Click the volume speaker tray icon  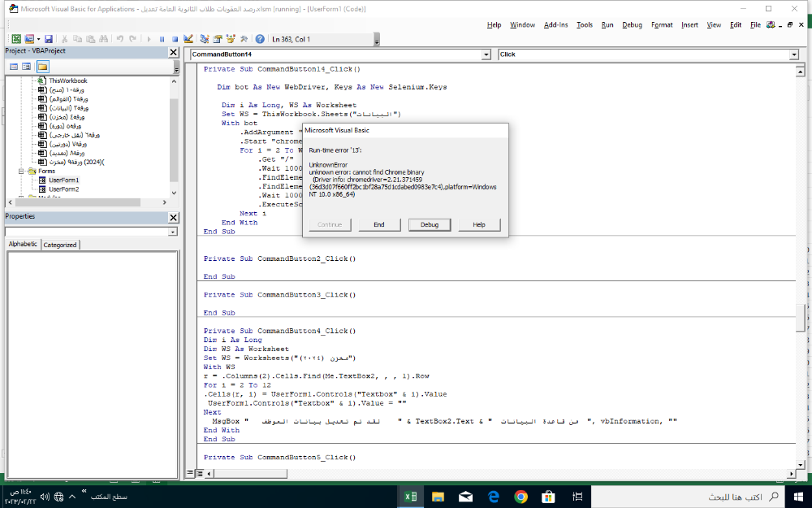click(45, 497)
